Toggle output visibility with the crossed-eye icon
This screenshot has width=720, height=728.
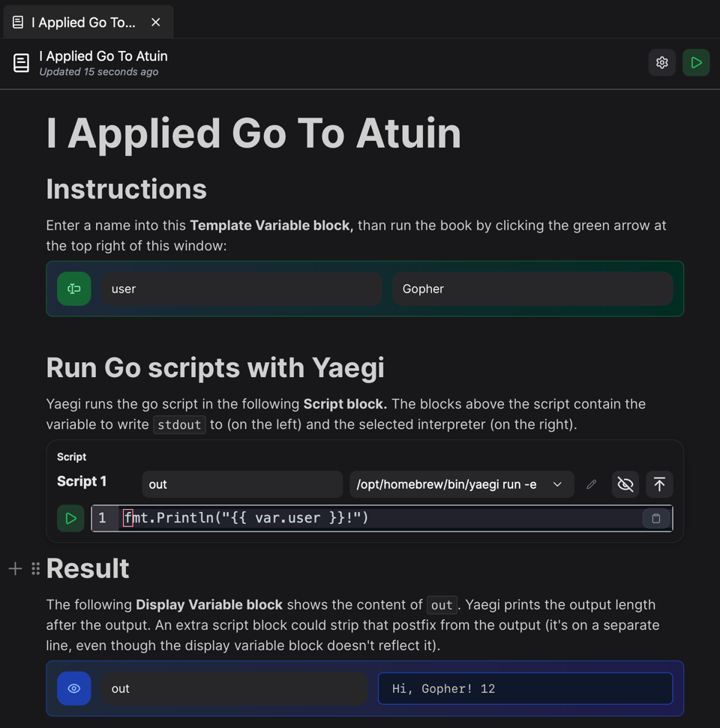pyautogui.click(x=625, y=484)
